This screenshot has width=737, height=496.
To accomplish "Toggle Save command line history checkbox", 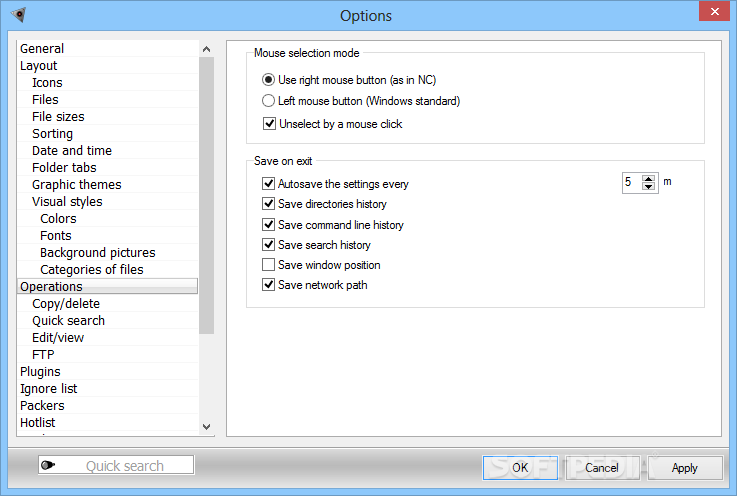I will [268, 224].
